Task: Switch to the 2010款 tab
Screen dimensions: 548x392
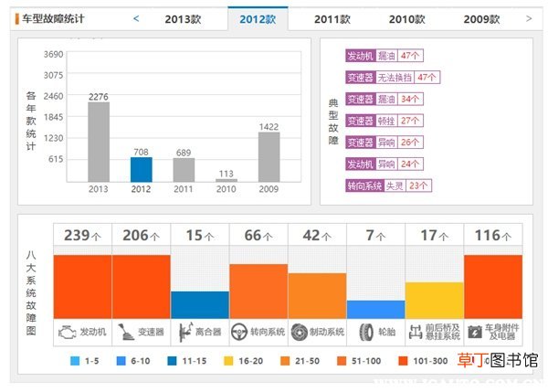Action: 406,19
